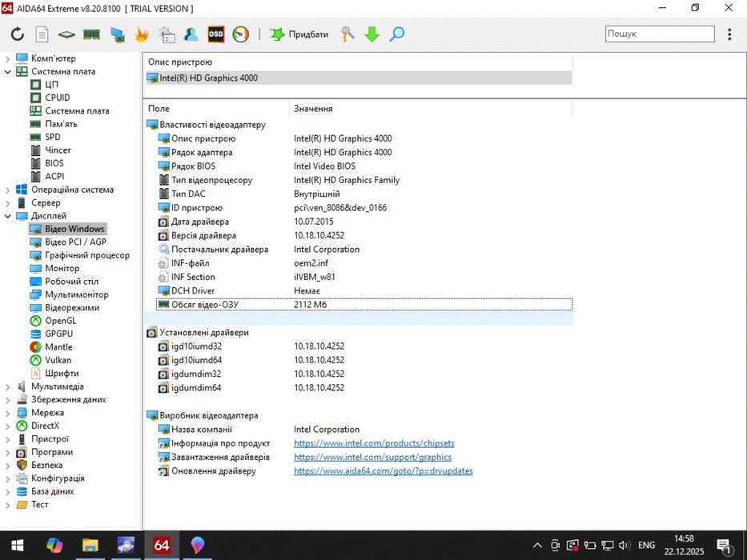
Task: Expand the Мультимедіа node
Action: [x=7, y=386]
